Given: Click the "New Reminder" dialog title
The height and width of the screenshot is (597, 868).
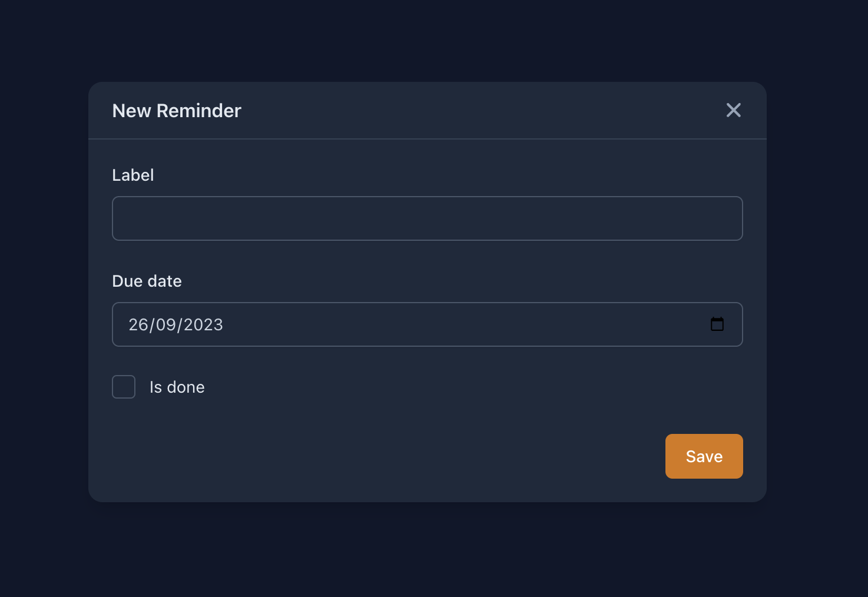Looking at the screenshot, I should [177, 111].
